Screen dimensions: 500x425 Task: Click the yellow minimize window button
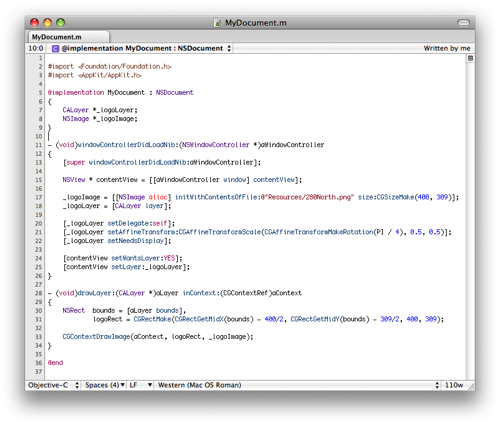[48, 22]
